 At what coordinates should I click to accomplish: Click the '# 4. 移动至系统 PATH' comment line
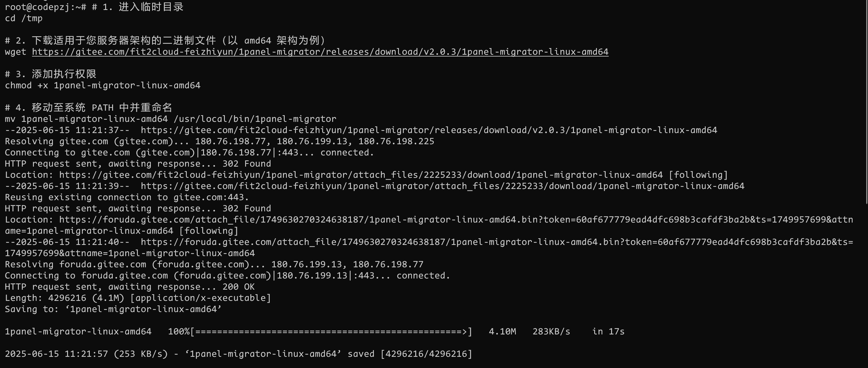[x=89, y=108]
